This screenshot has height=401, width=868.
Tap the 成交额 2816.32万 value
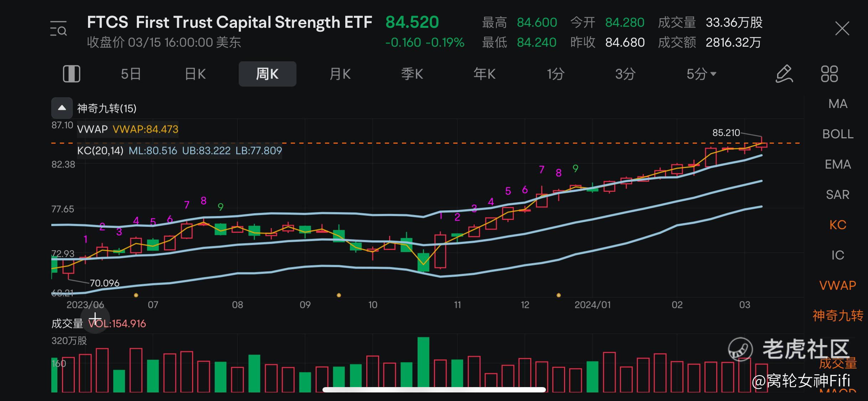pyautogui.click(x=733, y=42)
